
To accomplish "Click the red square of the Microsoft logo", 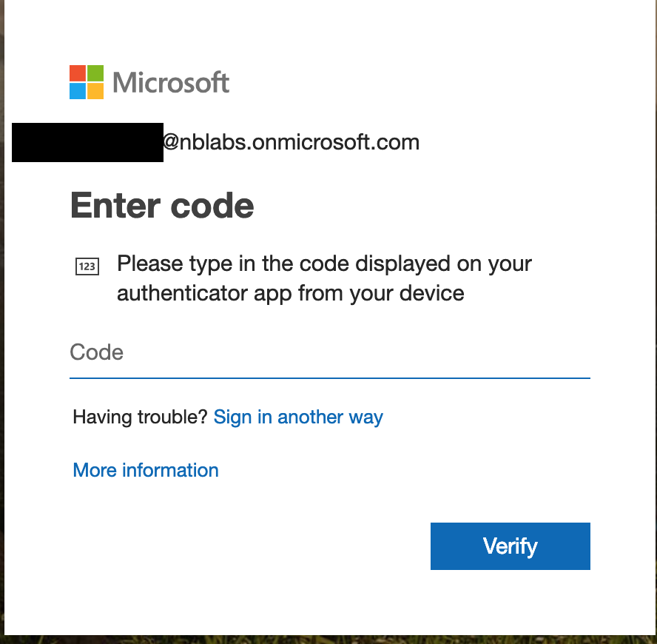I will pyautogui.click(x=78, y=73).
